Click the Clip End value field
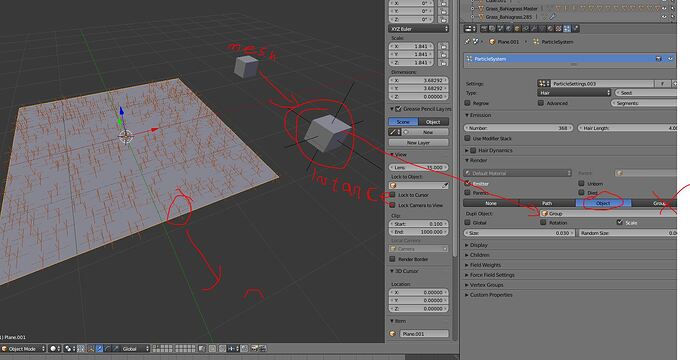 418,231
